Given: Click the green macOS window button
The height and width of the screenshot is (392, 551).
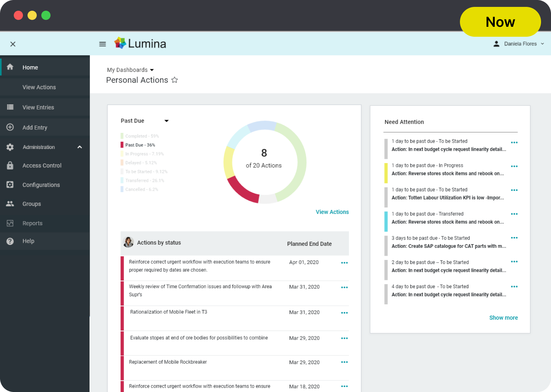Looking at the screenshot, I should tap(46, 15).
